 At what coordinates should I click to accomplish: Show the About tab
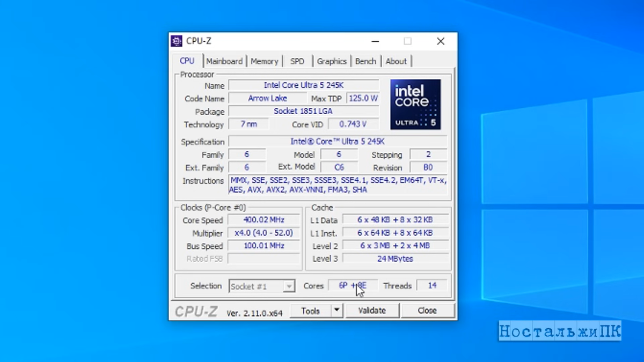(x=396, y=61)
